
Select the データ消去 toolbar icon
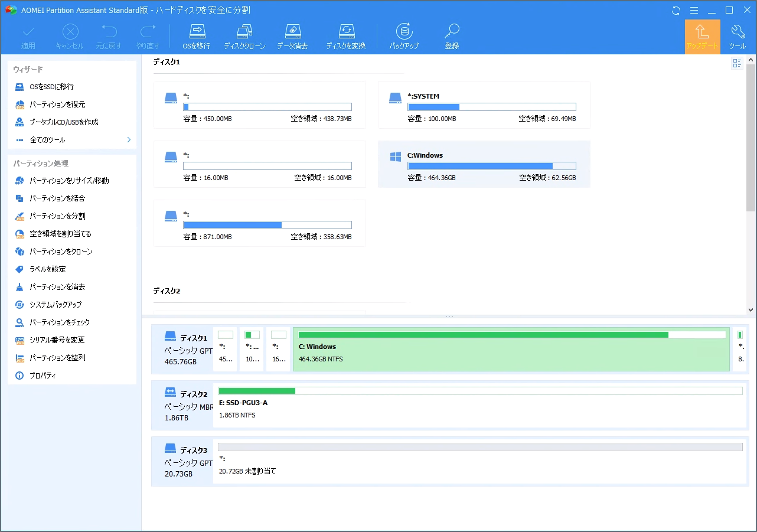[x=292, y=37]
